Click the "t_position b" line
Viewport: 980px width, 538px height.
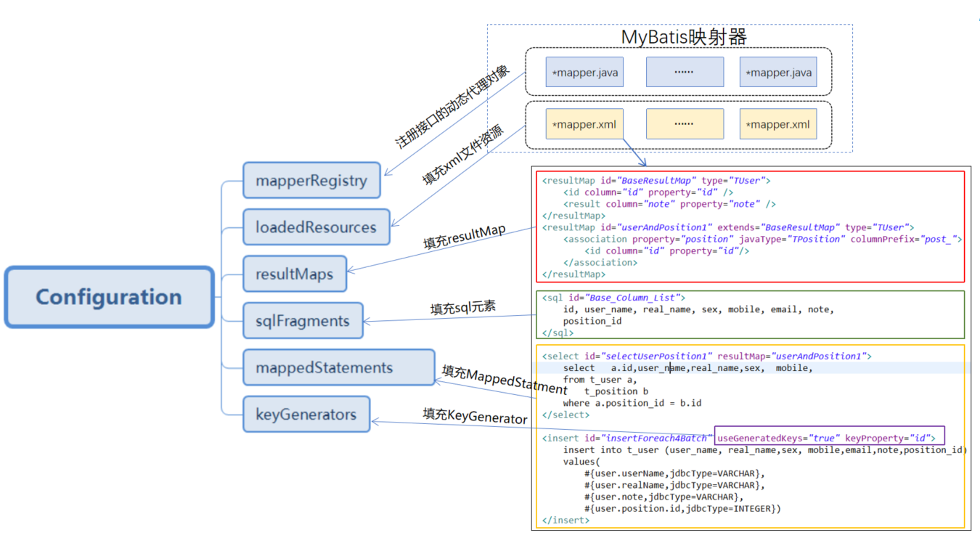(x=616, y=391)
